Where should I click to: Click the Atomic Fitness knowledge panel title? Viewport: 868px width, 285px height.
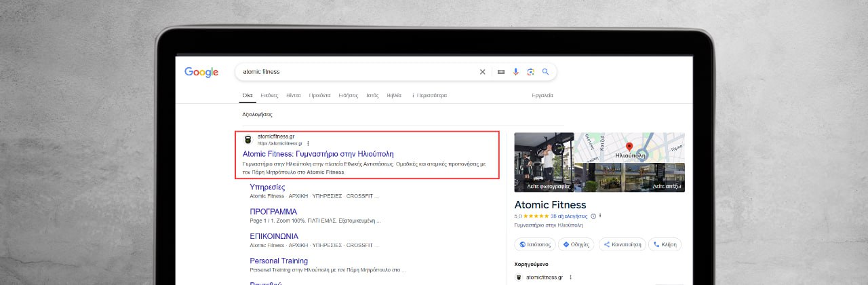(550, 205)
